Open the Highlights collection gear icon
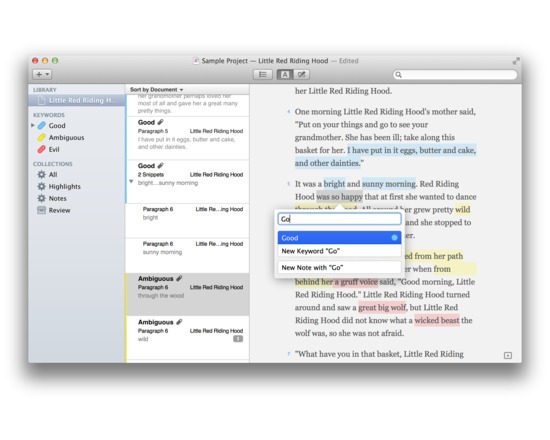Viewport: 550px width, 440px height. tap(41, 186)
